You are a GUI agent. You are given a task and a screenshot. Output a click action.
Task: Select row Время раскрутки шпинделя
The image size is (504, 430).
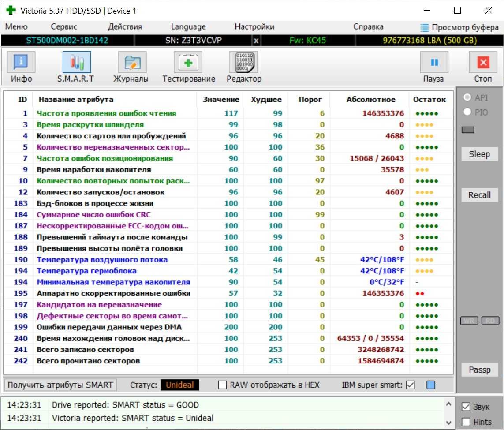[x=228, y=125]
